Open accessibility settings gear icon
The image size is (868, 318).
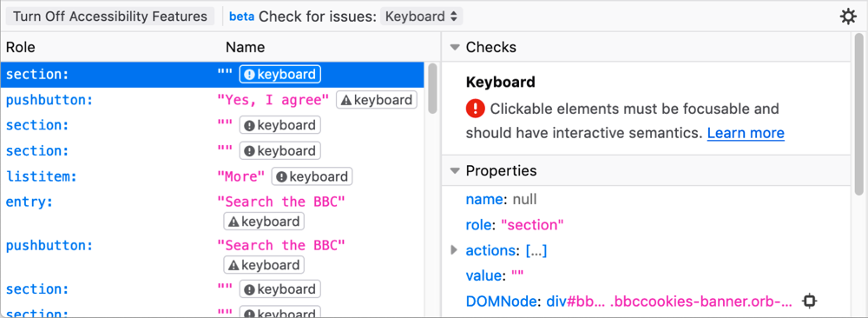[x=848, y=17]
